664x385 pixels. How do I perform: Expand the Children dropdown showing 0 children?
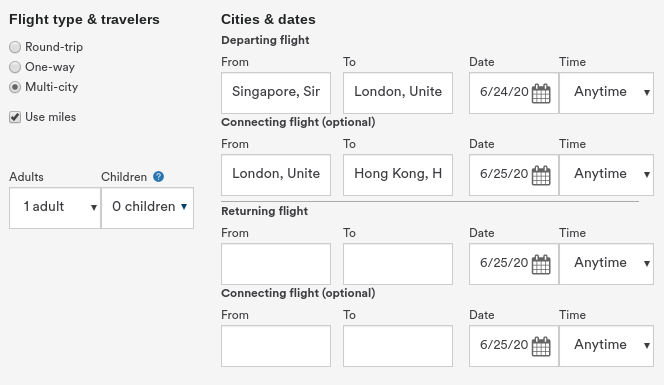(147, 208)
